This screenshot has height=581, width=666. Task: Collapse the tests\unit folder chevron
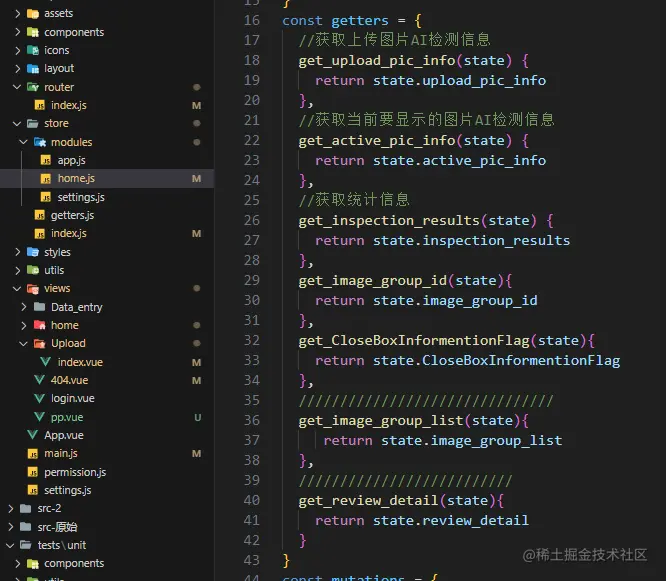(10, 545)
